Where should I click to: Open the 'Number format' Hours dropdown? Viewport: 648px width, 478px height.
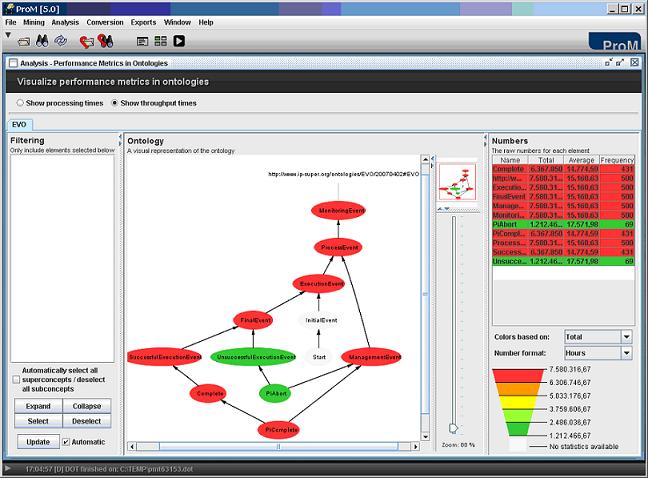point(598,353)
